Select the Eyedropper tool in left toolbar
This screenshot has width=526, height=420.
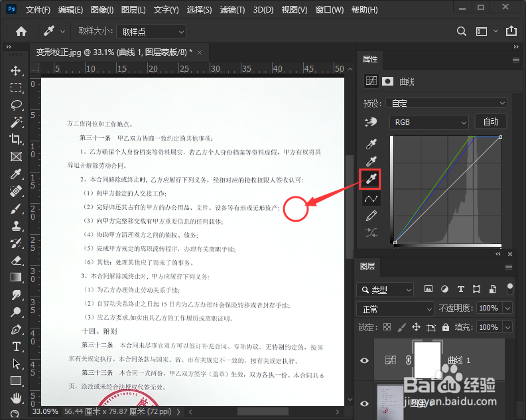pyautogui.click(x=16, y=174)
